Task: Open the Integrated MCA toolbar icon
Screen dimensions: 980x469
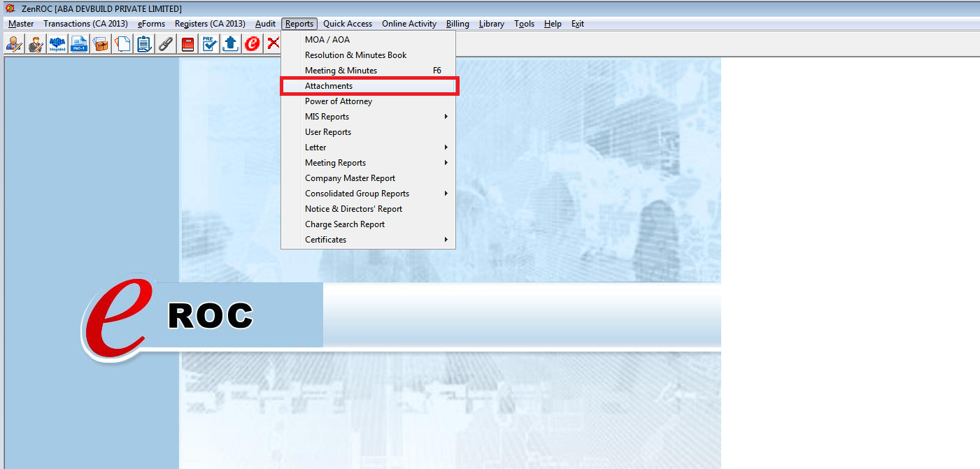Action: pos(57,44)
